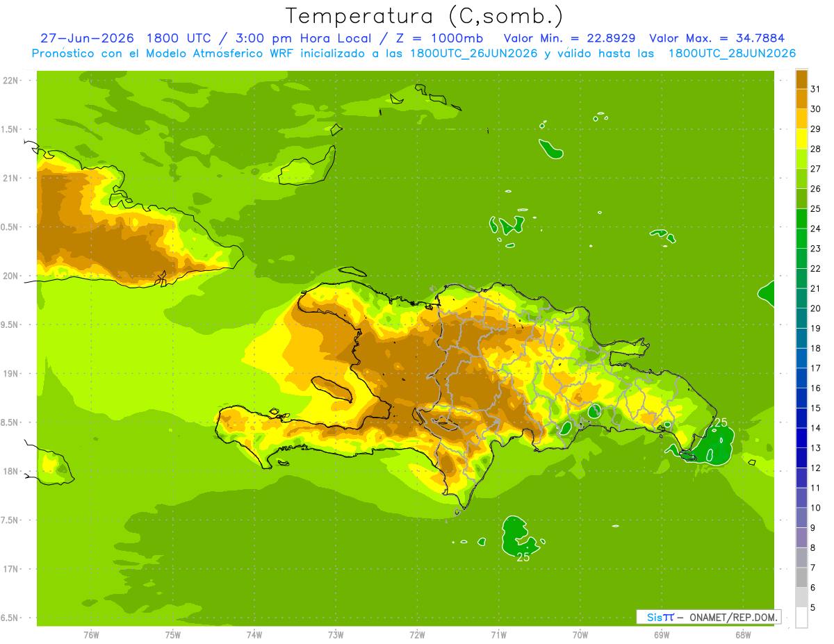Click the latitude axis label "9.5N"
The width and height of the screenshot is (834, 644).
(x=10, y=324)
